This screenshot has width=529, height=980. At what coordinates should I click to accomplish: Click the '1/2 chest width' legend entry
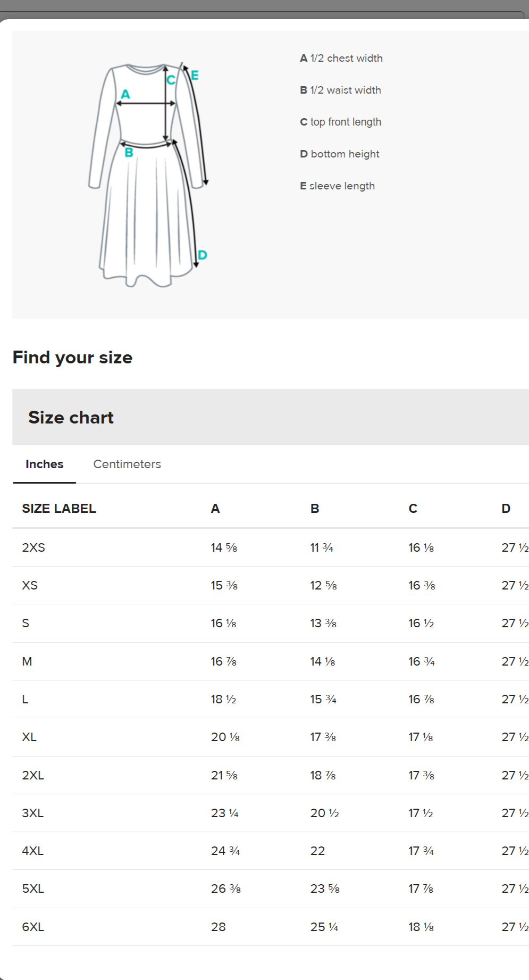(x=341, y=58)
